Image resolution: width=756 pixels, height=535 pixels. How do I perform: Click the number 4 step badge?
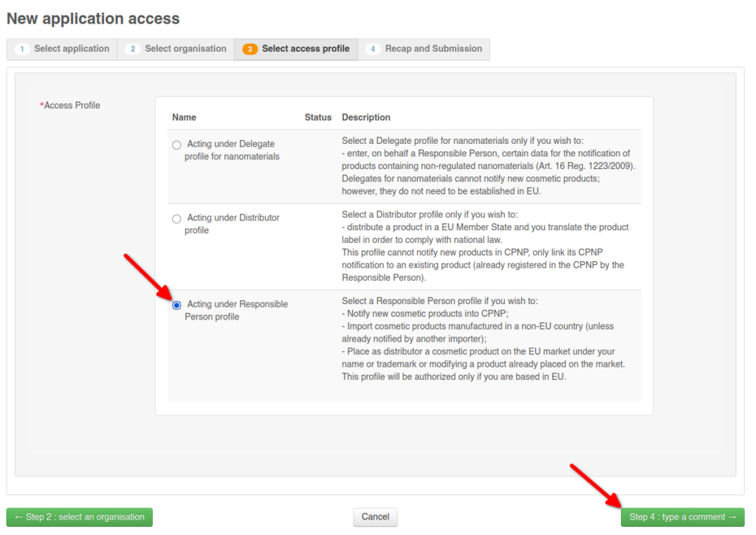click(x=374, y=49)
